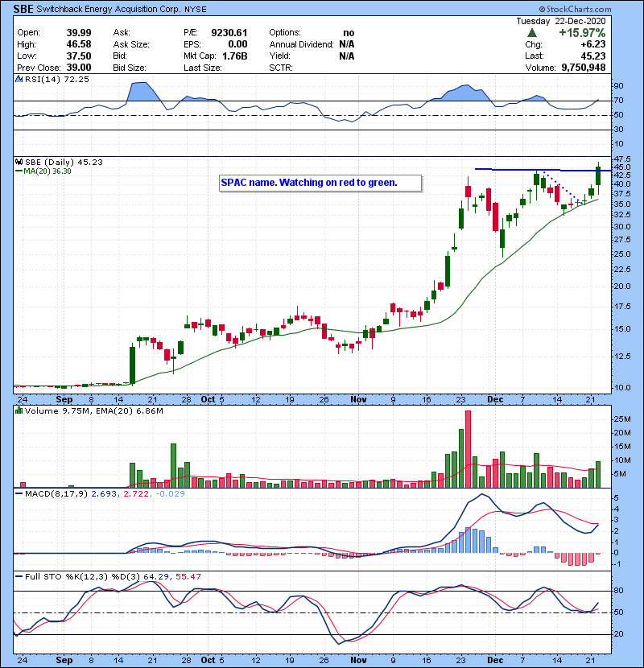Click the NYSE exchange label
Screen dimensions: 644x668
[195, 10]
